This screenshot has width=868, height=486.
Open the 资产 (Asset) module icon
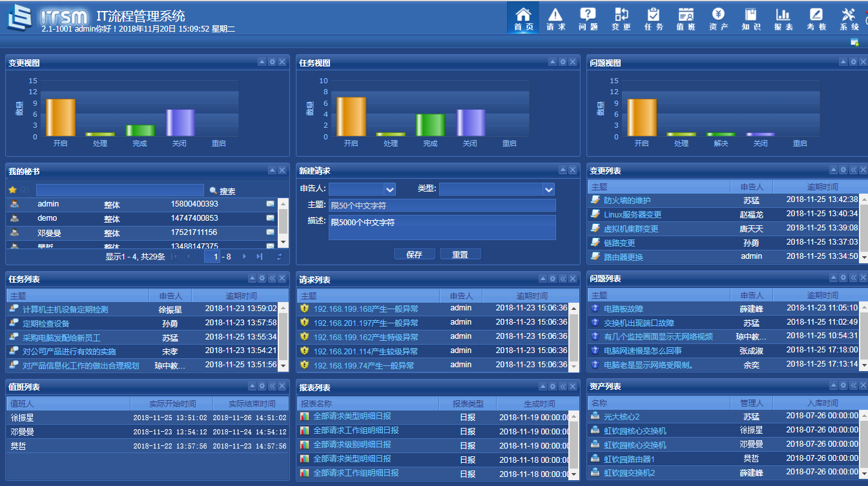click(x=718, y=19)
